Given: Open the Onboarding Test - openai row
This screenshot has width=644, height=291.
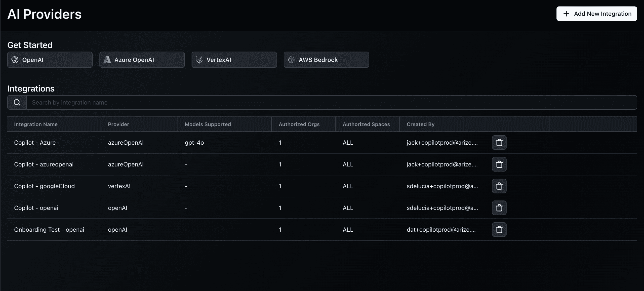Looking at the screenshot, I should pyautogui.click(x=49, y=230).
